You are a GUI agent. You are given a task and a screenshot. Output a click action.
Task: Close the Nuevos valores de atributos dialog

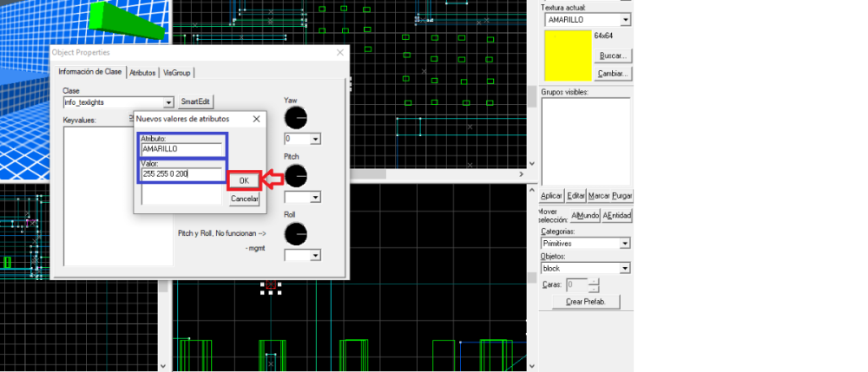[255, 118]
